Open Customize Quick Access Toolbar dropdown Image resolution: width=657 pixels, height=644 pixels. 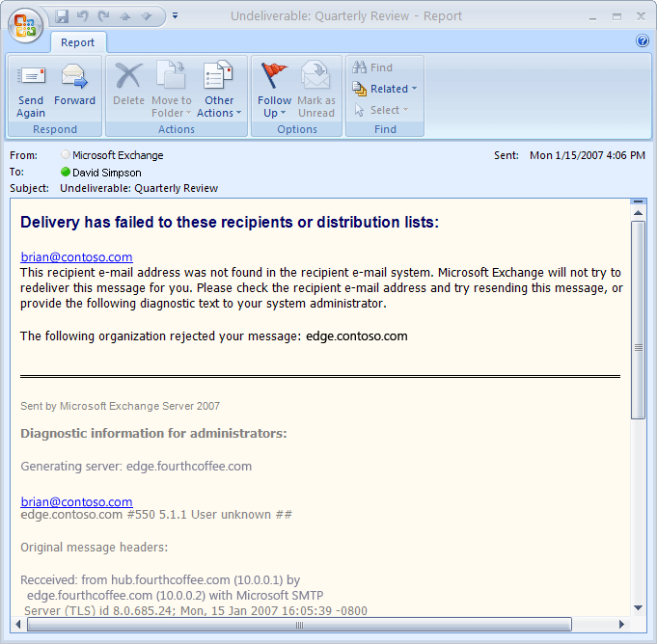[175, 16]
